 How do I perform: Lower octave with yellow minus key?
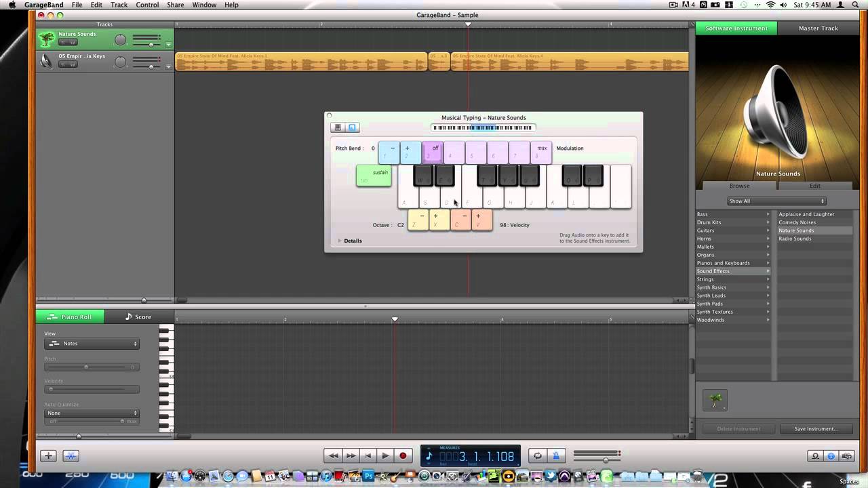coord(418,220)
